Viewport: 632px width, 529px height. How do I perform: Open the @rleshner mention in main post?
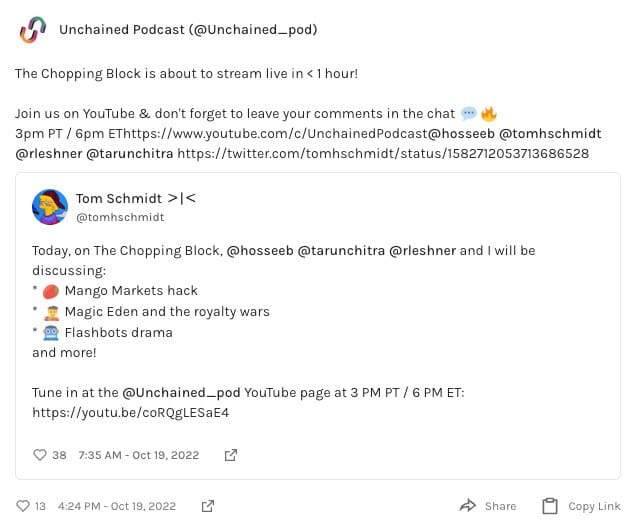point(47,154)
